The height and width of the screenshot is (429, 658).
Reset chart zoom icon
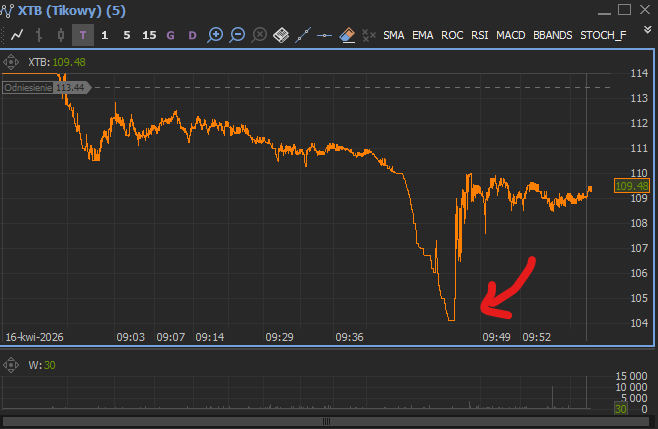pyautogui.click(x=259, y=35)
